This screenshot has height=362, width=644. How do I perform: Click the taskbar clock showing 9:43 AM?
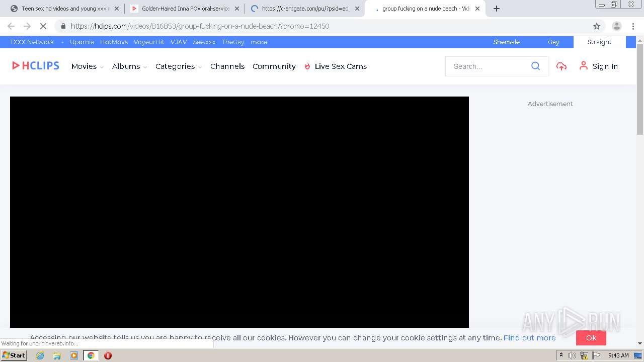tap(618, 355)
